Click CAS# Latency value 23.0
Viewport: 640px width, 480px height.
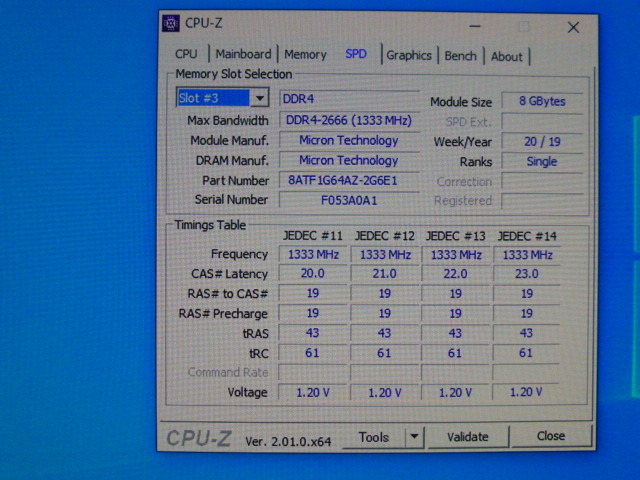click(x=527, y=273)
